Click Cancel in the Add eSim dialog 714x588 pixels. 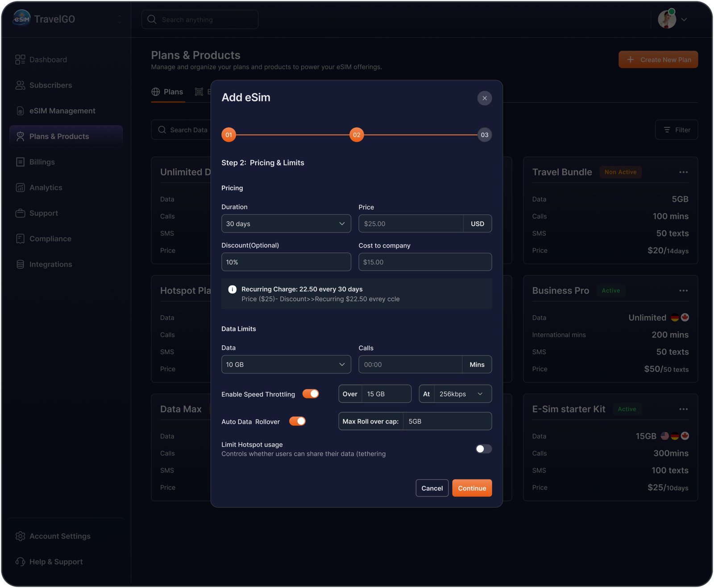coord(432,488)
